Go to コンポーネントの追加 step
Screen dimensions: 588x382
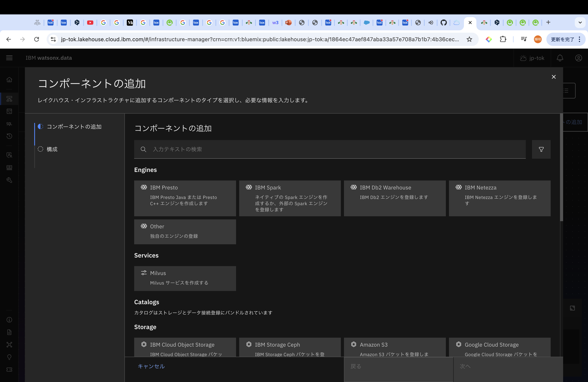click(74, 127)
